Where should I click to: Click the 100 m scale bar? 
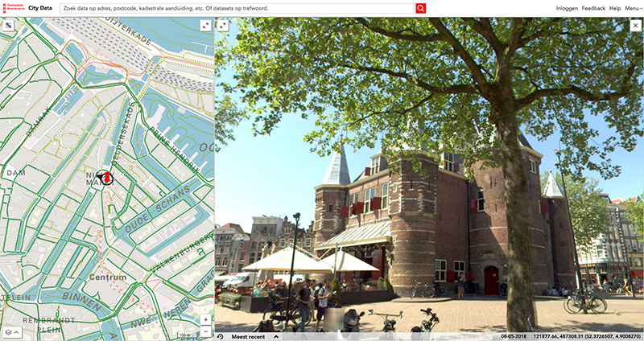coord(187,335)
